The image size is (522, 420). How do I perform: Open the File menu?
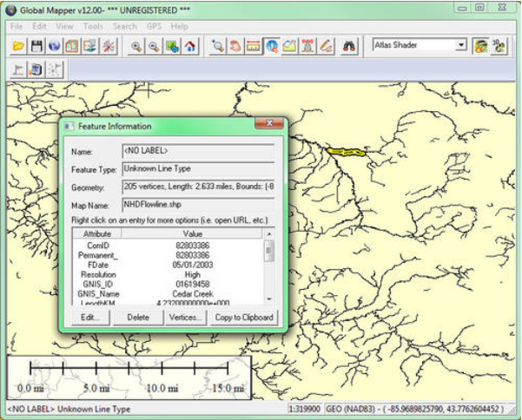tap(17, 26)
